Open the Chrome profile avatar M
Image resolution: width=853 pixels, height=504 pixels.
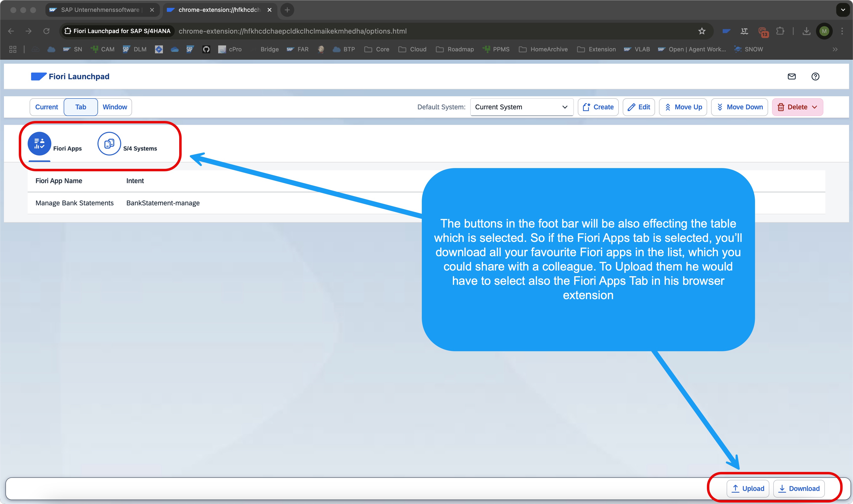tap(824, 31)
